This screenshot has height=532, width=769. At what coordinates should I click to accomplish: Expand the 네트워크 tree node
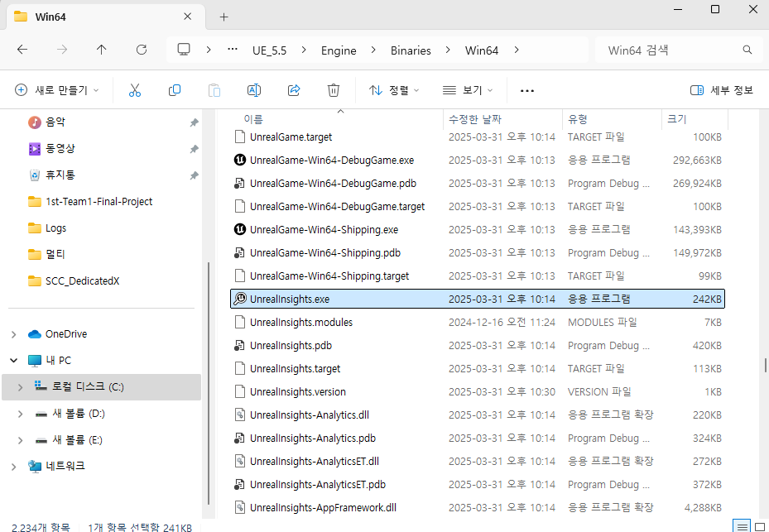14,467
